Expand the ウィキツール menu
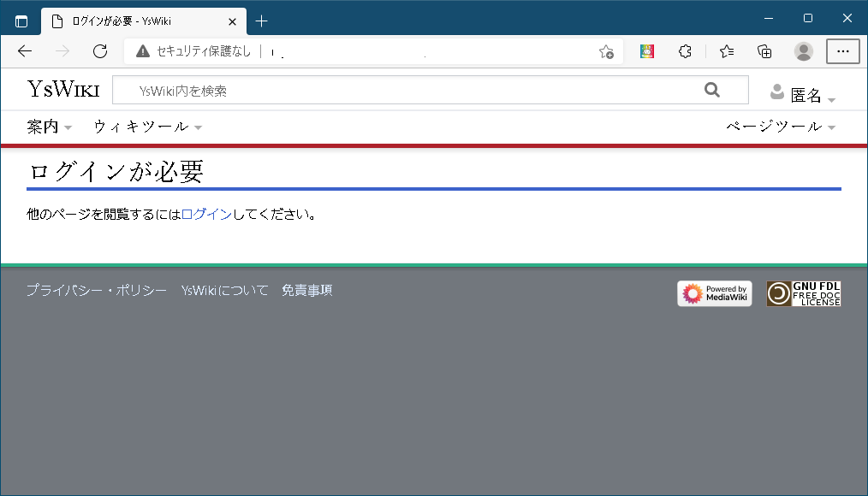The height and width of the screenshot is (496, 868). (x=148, y=127)
